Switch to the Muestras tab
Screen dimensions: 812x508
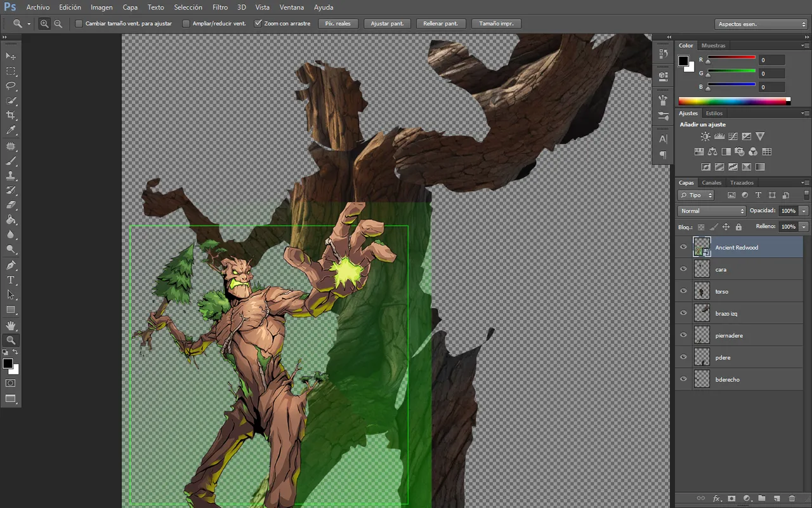[x=714, y=46]
